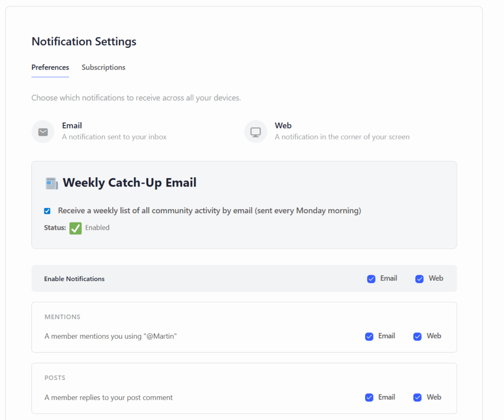Click "A member mentions you" description text
Screen dimensions: 504x420
pyautogui.click(x=110, y=336)
